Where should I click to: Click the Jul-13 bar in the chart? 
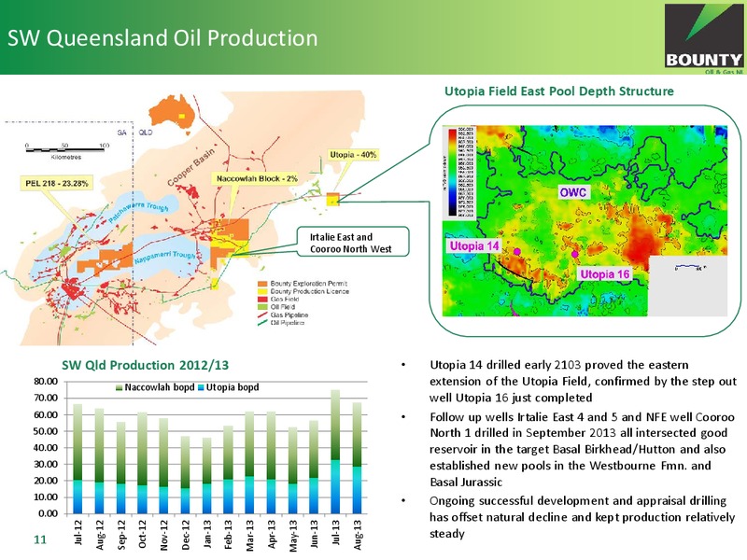[335, 452]
